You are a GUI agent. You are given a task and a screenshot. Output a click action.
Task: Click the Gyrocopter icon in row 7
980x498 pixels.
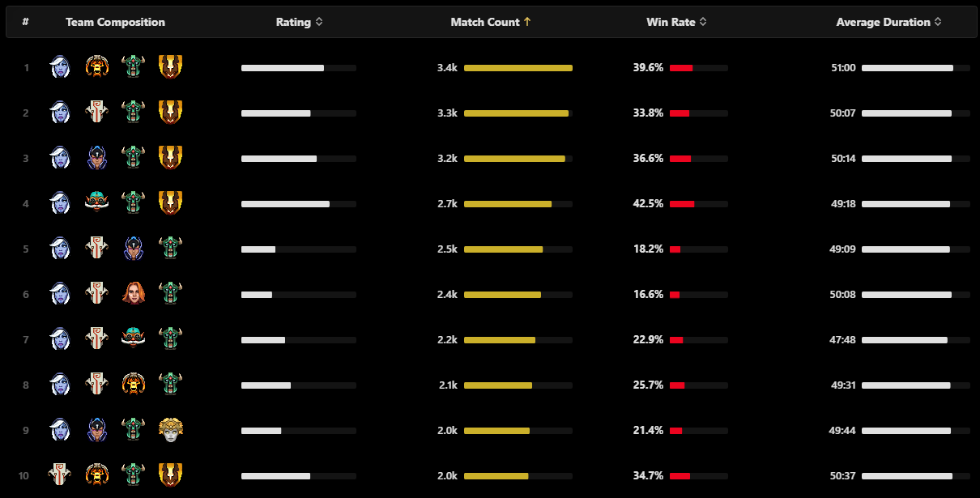pos(133,339)
